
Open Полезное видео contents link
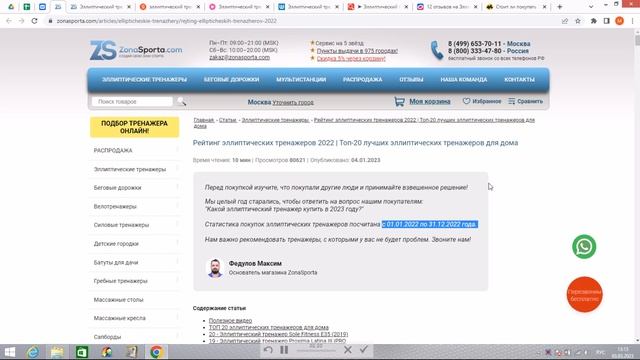230,321
